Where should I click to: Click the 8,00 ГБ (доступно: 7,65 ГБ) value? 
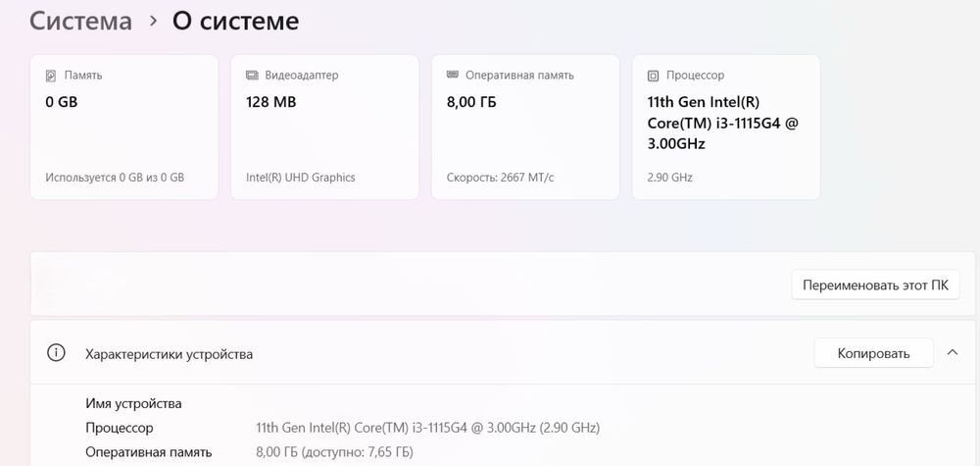coord(334,452)
